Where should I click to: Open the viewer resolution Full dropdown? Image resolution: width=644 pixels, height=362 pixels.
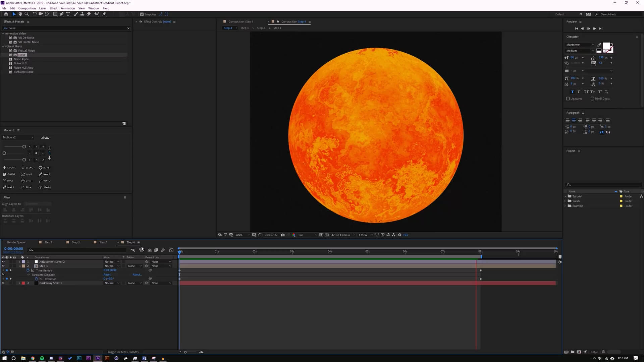[307, 235]
